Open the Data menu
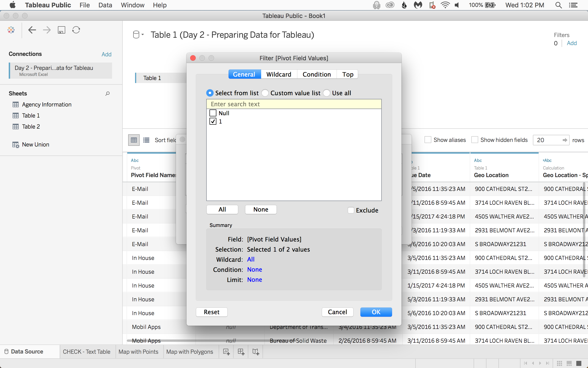588x368 pixels. pyautogui.click(x=105, y=5)
